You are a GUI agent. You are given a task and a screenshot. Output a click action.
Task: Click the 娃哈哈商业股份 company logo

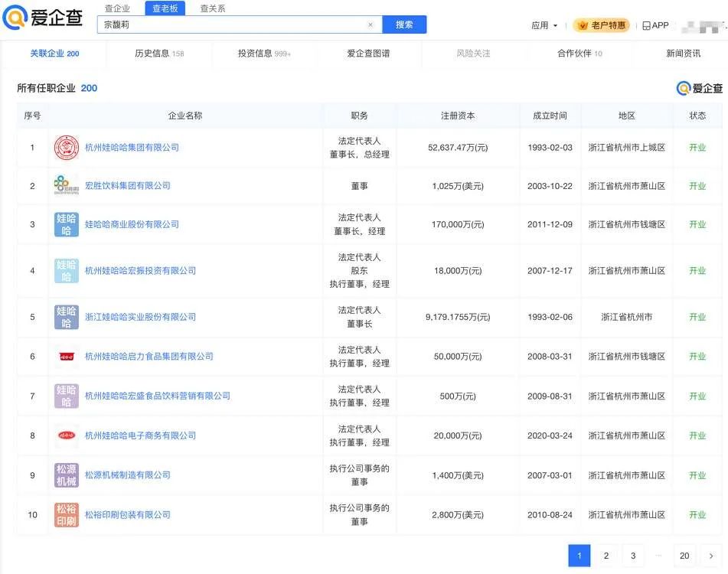[x=66, y=223]
